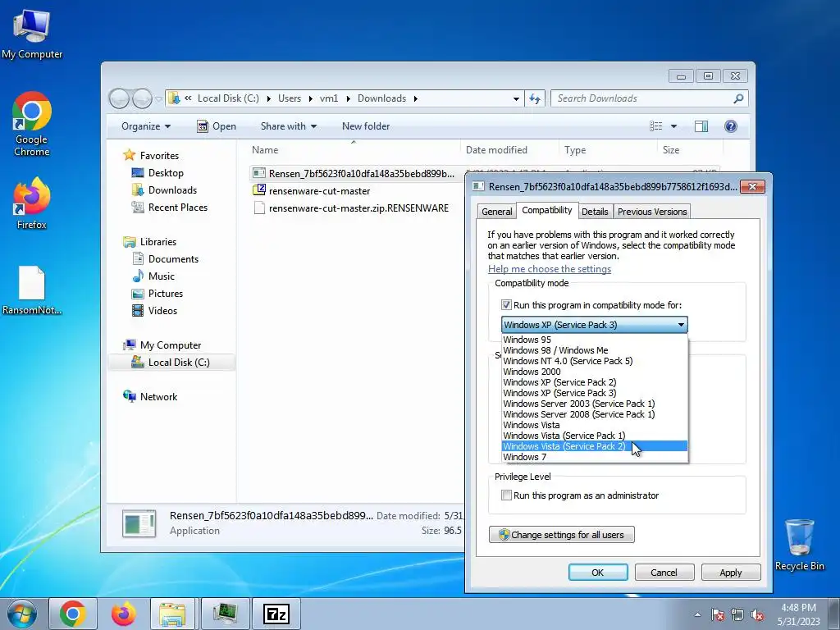Click the change view icon in Explorer toolbar
Image resolution: width=840 pixels, height=630 pixels.
656,126
